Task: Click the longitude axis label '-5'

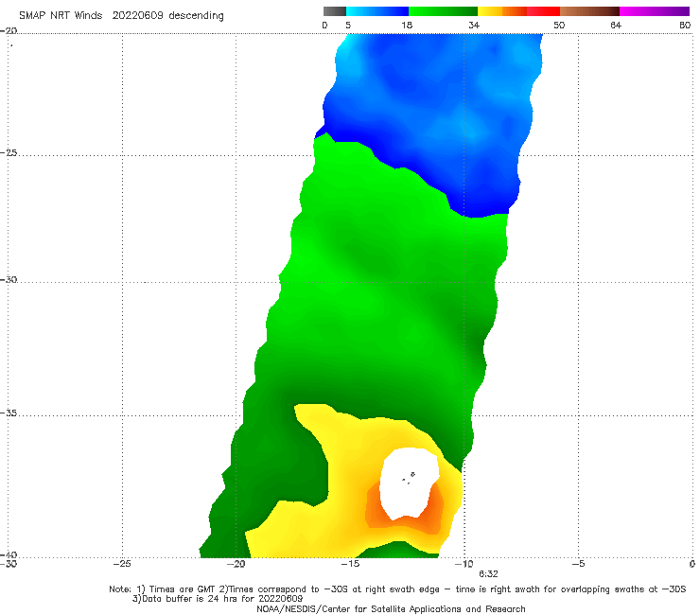Action: click(x=578, y=564)
